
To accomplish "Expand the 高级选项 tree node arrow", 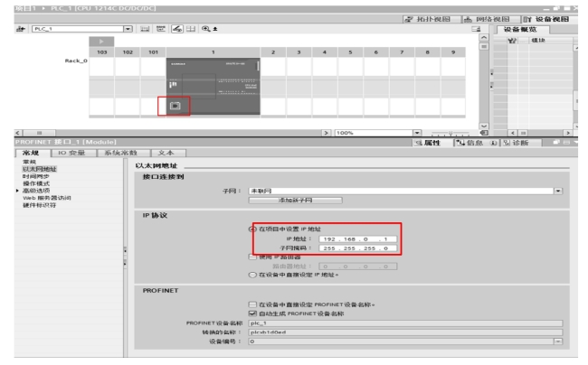I will 17,191.
